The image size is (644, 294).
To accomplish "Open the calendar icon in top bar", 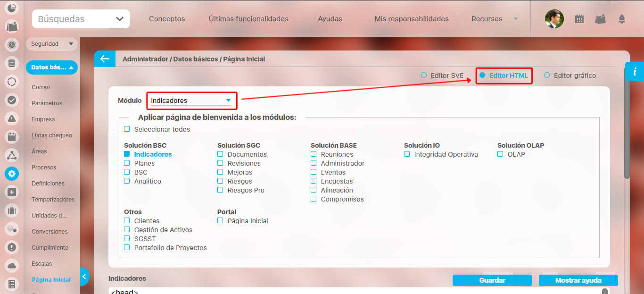I will [579, 19].
